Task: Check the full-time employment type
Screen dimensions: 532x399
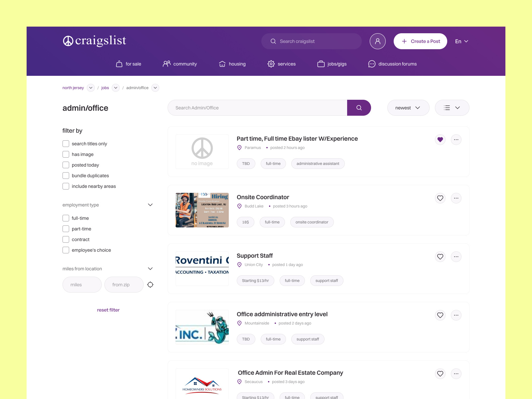Action: click(66, 218)
